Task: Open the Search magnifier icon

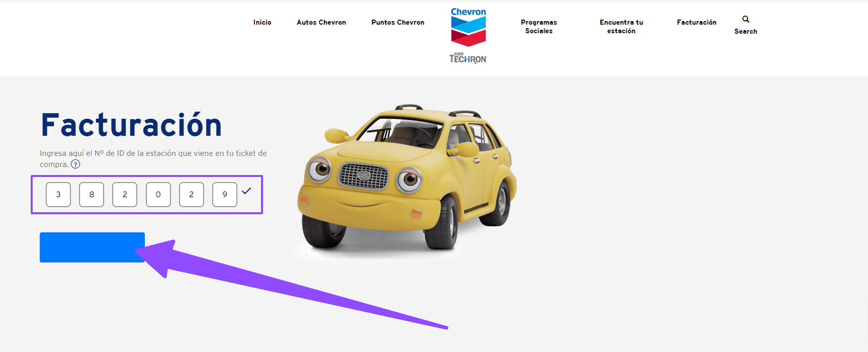Action: 746,19
